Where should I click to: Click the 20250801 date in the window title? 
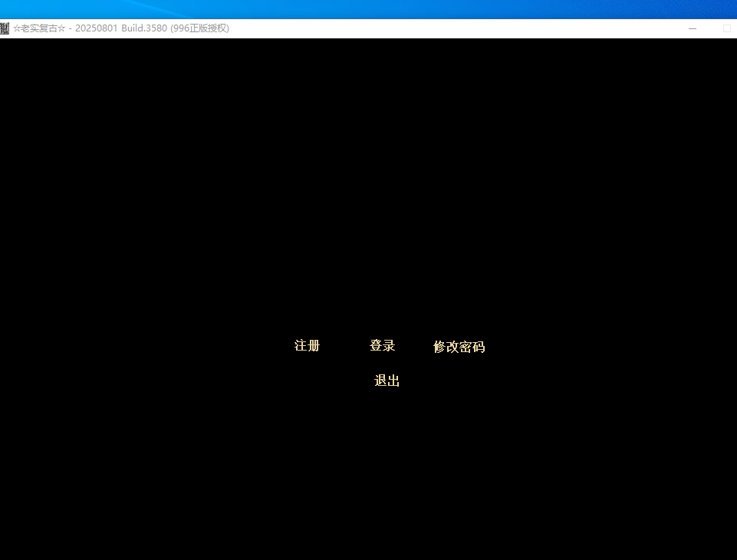click(96, 28)
